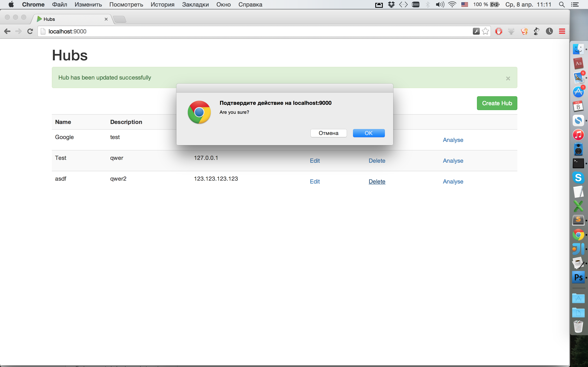
Task: Go back using browser back arrow
Action: tap(7, 31)
